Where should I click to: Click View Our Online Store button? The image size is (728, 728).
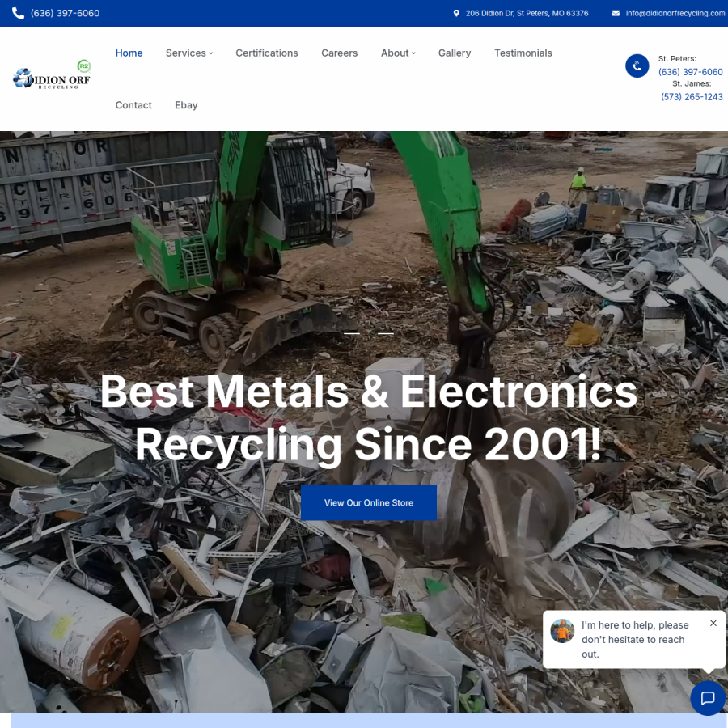tap(369, 503)
